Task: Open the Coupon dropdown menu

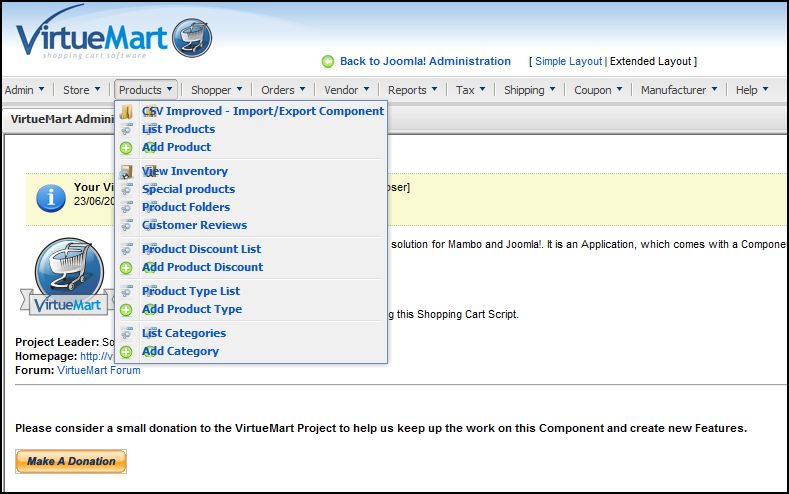Action: point(598,90)
